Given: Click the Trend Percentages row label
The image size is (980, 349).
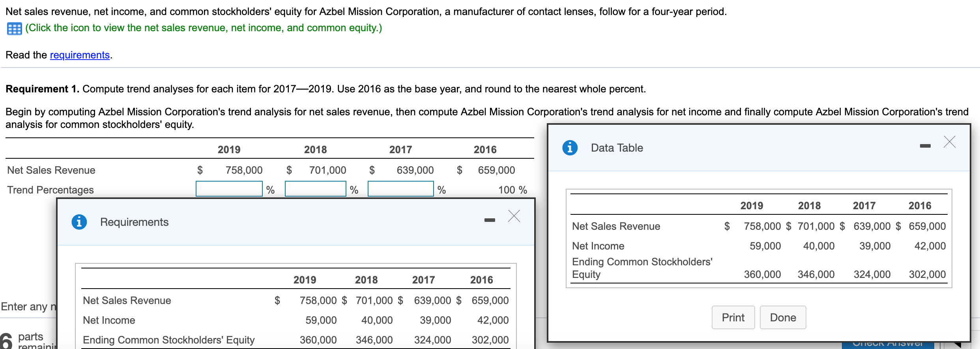Looking at the screenshot, I should tap(50, 190).
